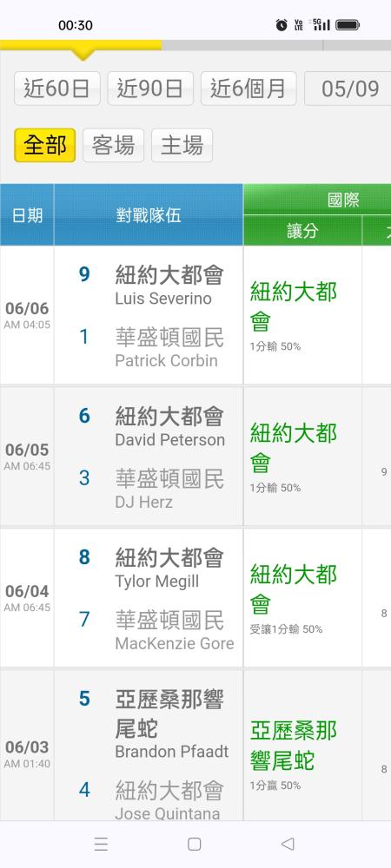Viewport: 391px width, 868px height.
Task: Select the 全部 filter
Action: (45, 146)
